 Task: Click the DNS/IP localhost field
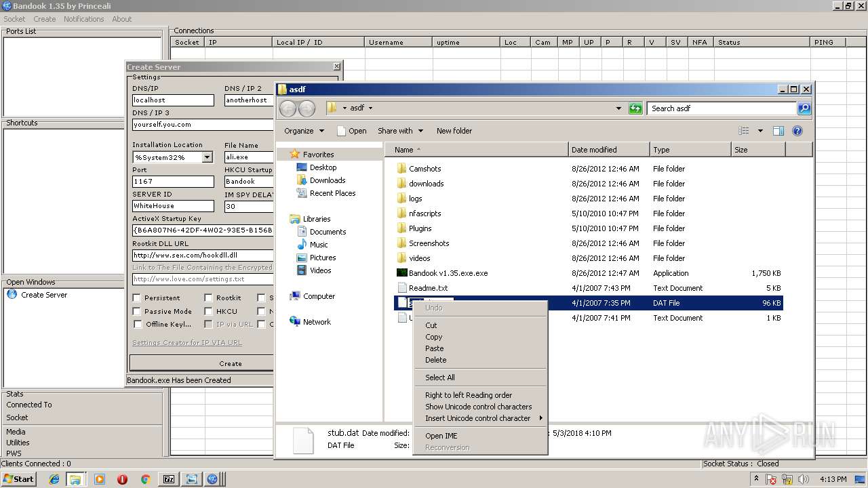(173, 100)
